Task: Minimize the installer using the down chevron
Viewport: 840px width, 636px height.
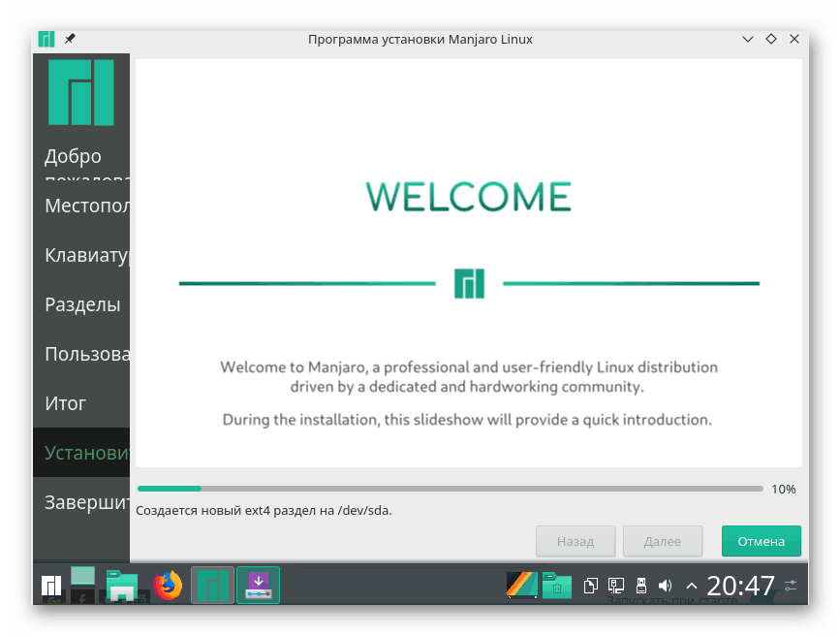Action: click(x=747, y=39)
